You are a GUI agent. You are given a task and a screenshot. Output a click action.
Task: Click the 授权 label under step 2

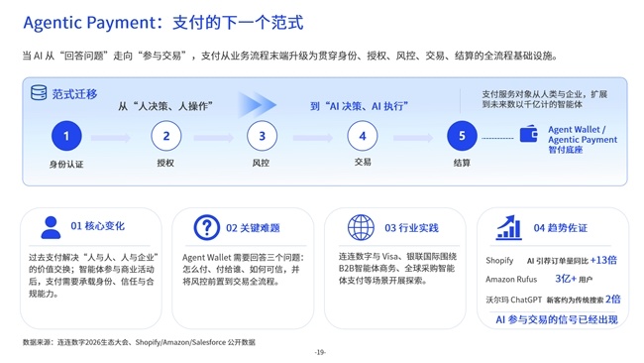pos(165,163)
